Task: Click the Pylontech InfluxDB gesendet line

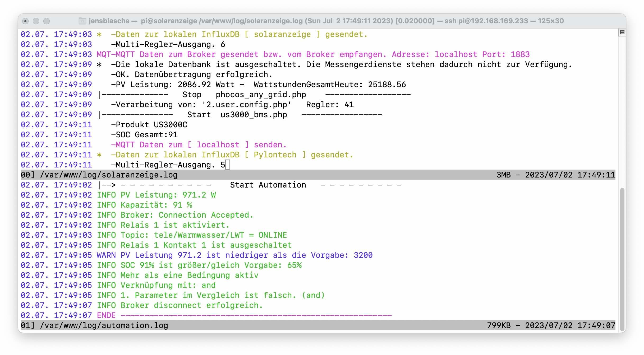Action: tap(232, 155)
